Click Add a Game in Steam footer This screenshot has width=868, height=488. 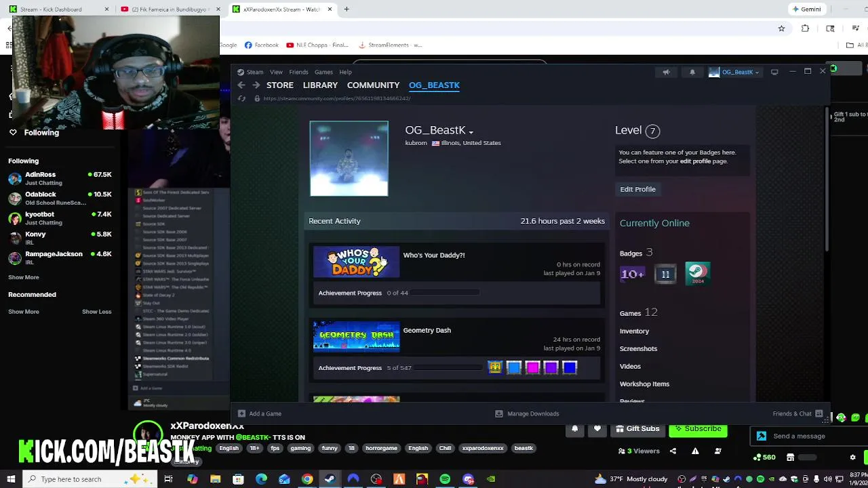click(259, 413)
